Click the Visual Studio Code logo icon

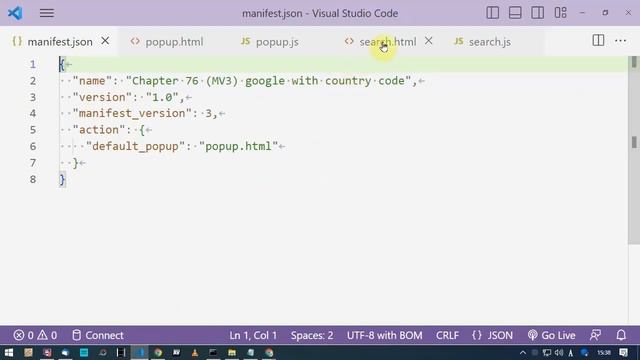tap(15, 13)
